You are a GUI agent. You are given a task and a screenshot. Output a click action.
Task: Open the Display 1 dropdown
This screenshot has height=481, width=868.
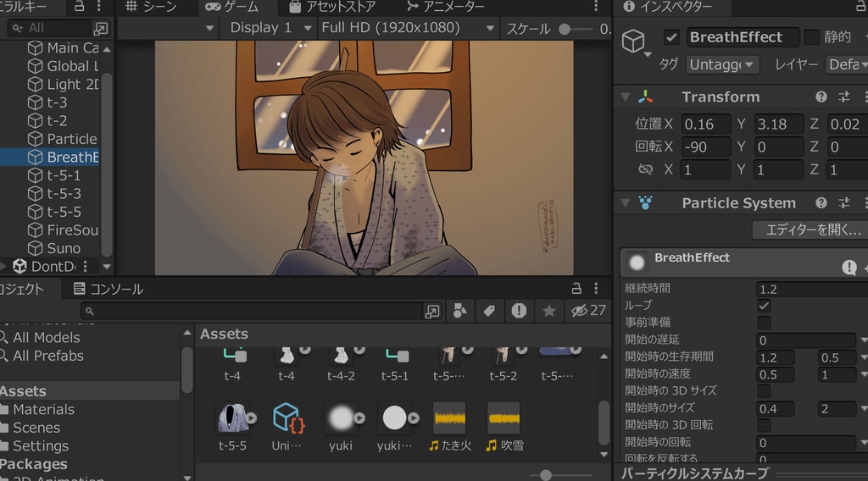coord(270,28)
